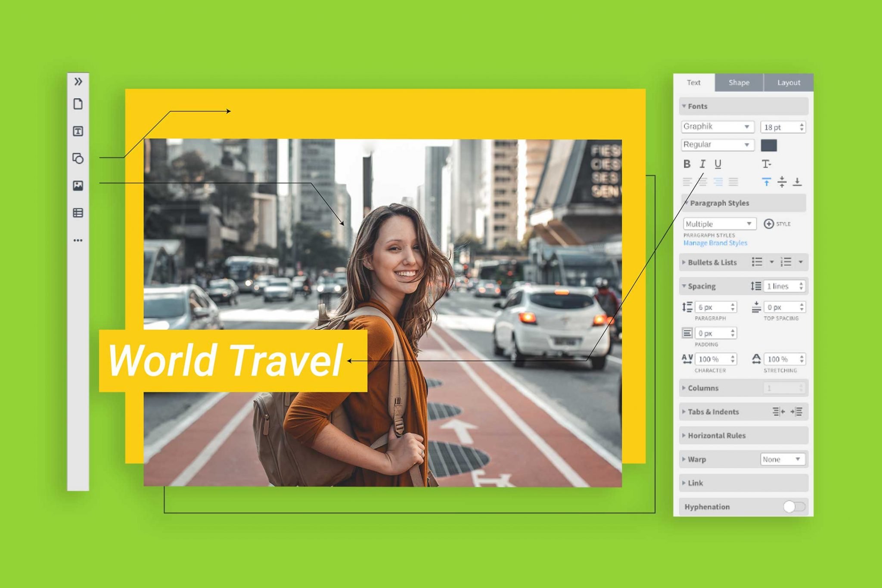882x588 pixels.
Task: Click the Manage Brand Styles link
Action: 715,243
